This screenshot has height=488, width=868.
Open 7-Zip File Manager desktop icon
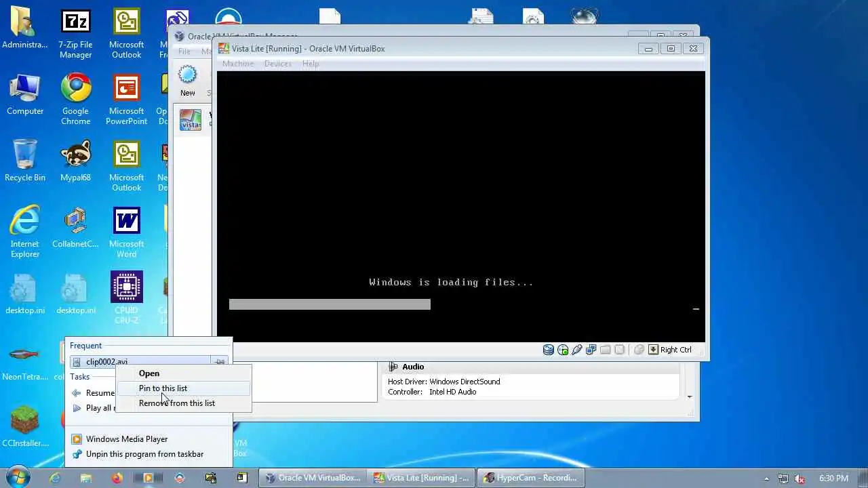(x=76, y=34)
